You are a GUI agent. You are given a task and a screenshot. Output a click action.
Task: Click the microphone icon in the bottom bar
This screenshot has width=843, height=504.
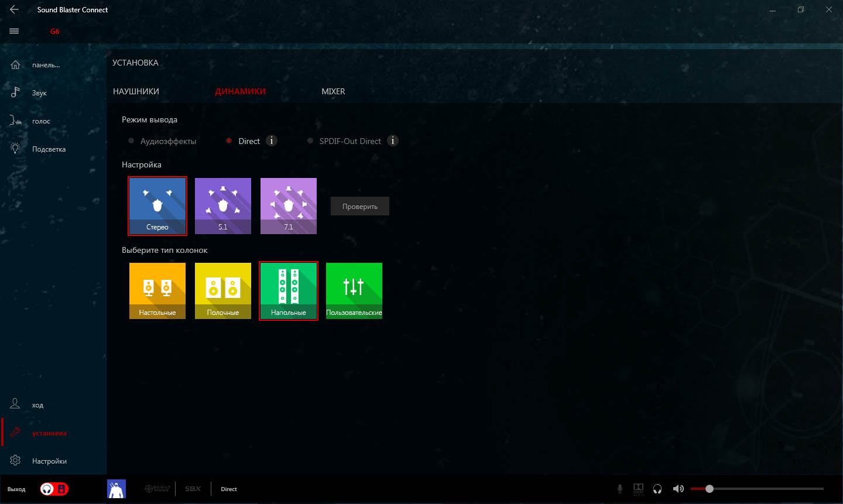[x=620, y=489]
